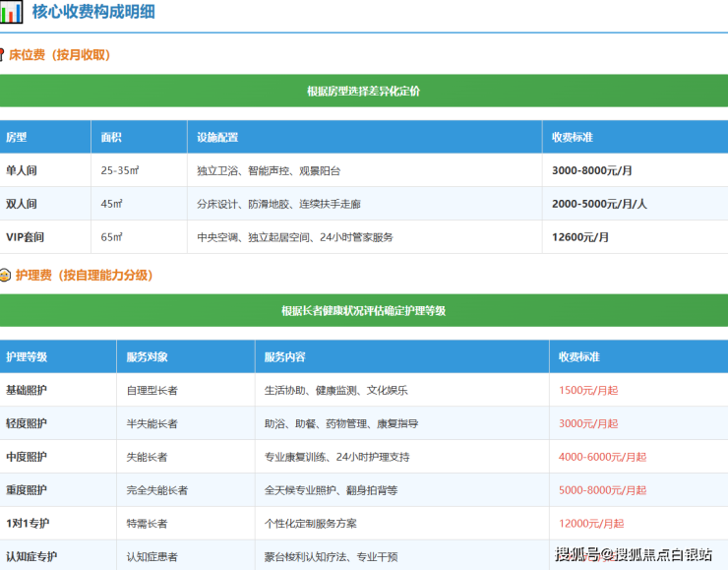Image resolution: width=728 pixels, height=570 pixels.
Task: Click the green banner 根据房型选择差异化定价
Action: pyautogui.click(x=363, y=91)
